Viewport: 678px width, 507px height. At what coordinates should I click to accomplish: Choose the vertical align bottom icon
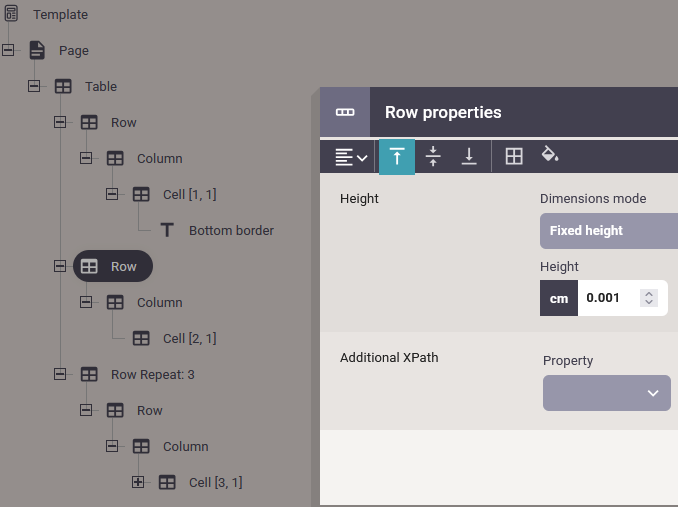(x=468, y=157)
